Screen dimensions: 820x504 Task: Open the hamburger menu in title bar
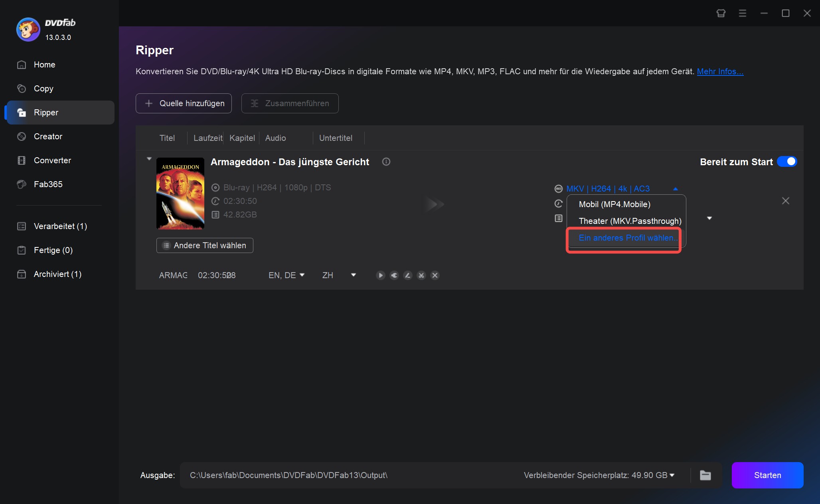(743, 13)
